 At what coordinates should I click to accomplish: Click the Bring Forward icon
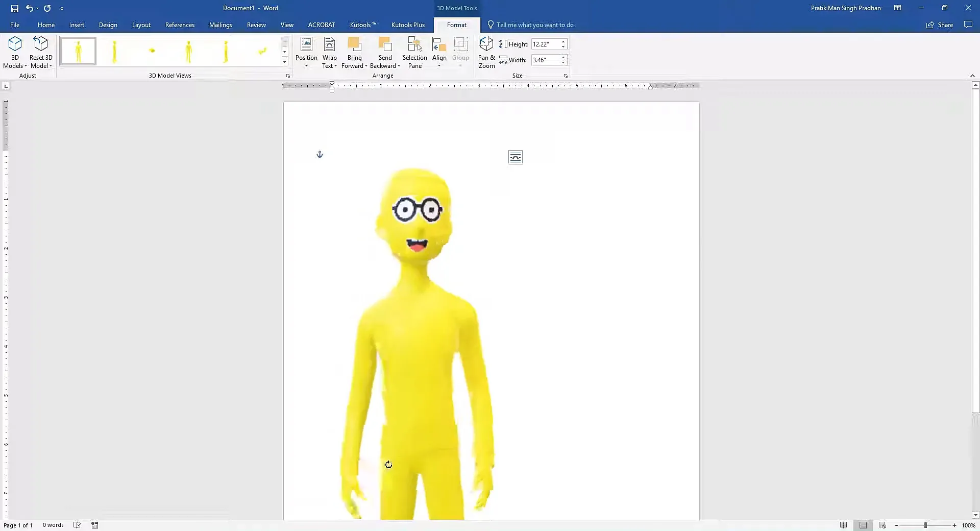354,45
